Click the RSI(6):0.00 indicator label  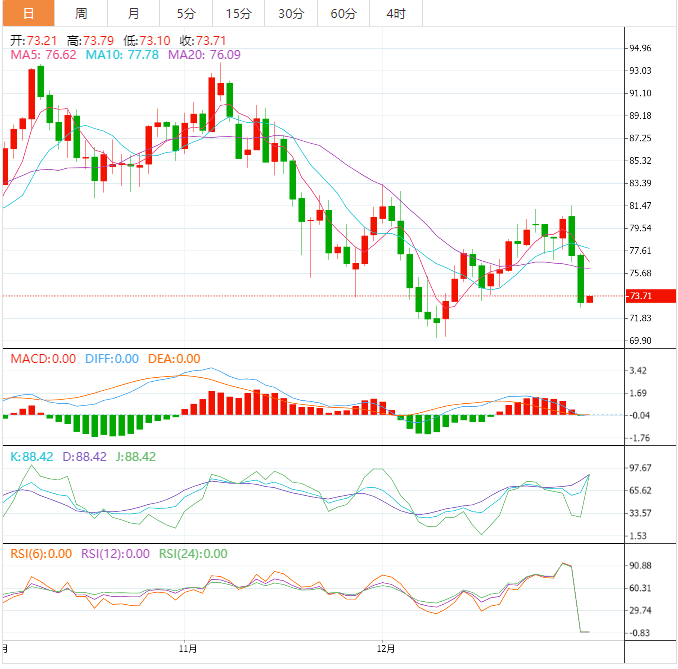click(41, 553)
